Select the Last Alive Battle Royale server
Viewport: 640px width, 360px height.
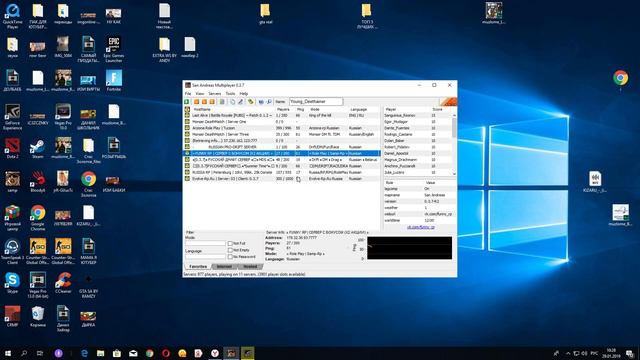pos(282,116)
